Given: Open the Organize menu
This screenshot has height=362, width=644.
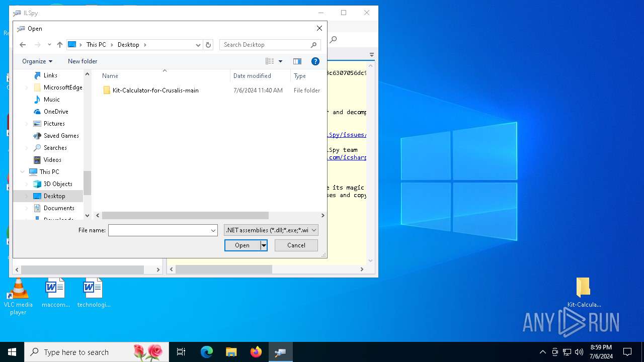Looking at the screenshot, I should coord(37,61).
